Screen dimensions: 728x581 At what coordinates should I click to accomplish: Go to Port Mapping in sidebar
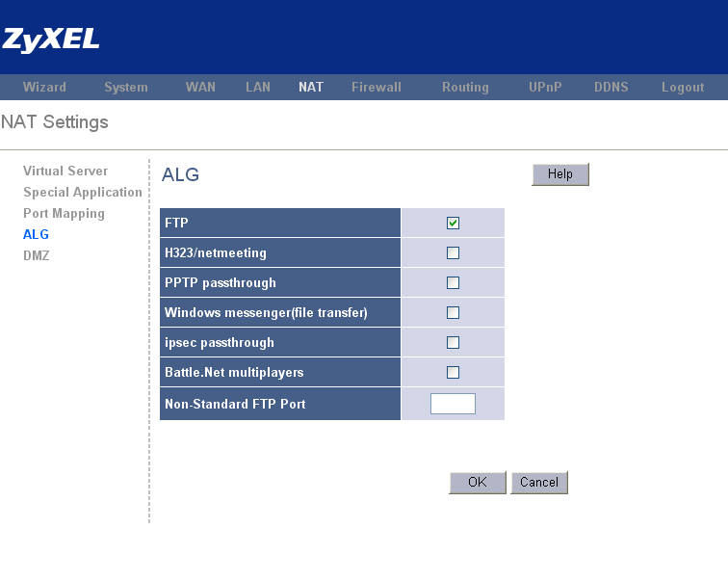(x=64, y=214)
